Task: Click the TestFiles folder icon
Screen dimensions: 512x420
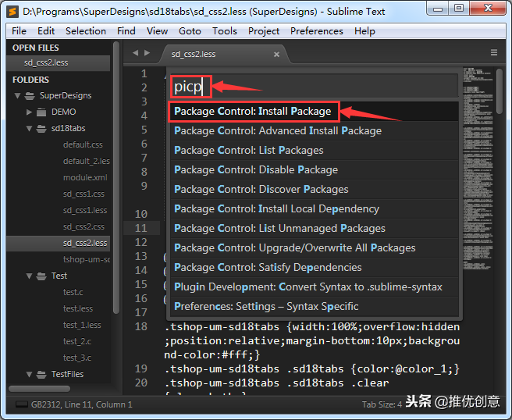Action: pos(41,374)
